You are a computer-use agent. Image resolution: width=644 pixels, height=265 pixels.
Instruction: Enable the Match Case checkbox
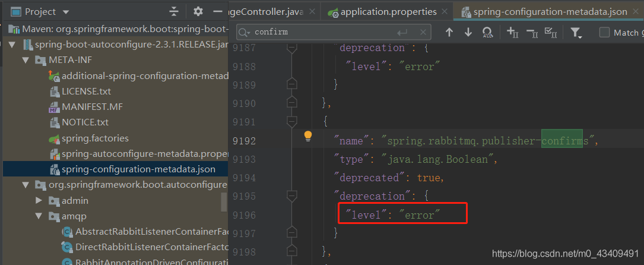[604, 33]
